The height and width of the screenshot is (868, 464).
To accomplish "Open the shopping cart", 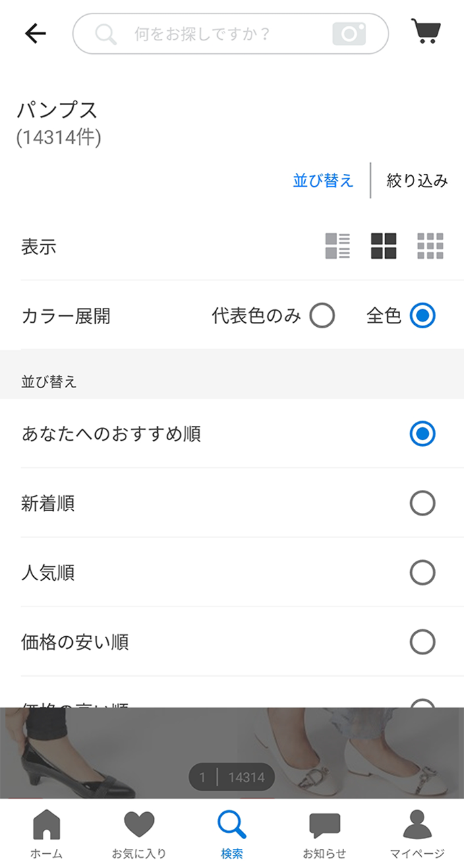I will point(426,32).
